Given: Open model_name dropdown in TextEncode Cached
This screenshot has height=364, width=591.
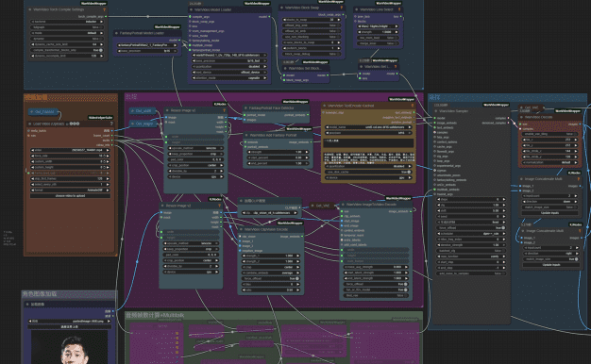Looking at the screenshot, I should click(x=368, y=127).
